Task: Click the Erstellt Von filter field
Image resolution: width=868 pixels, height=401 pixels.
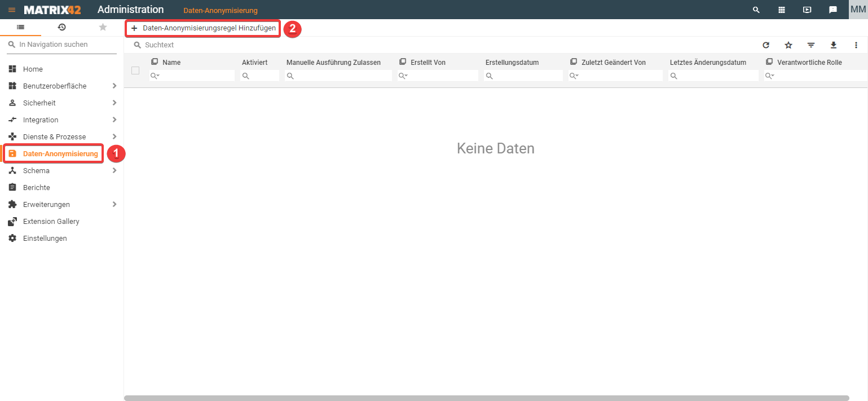Action: point(438,76)
